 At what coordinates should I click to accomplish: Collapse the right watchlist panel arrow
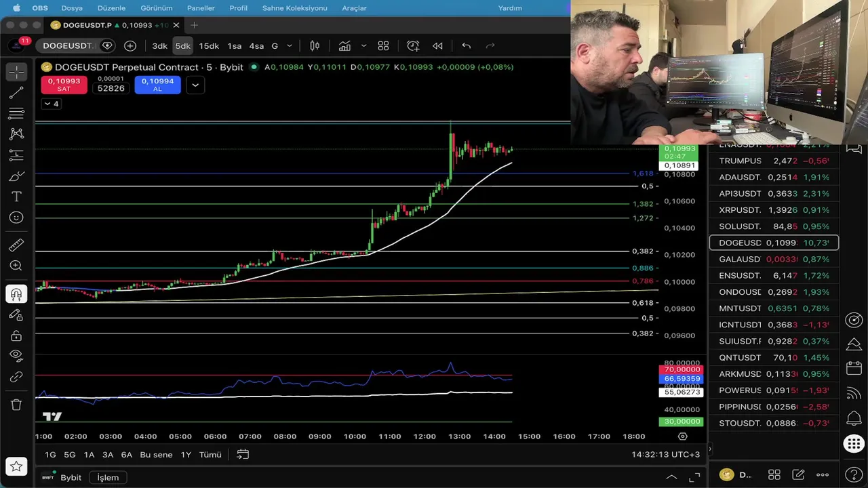tap(709, 449)
